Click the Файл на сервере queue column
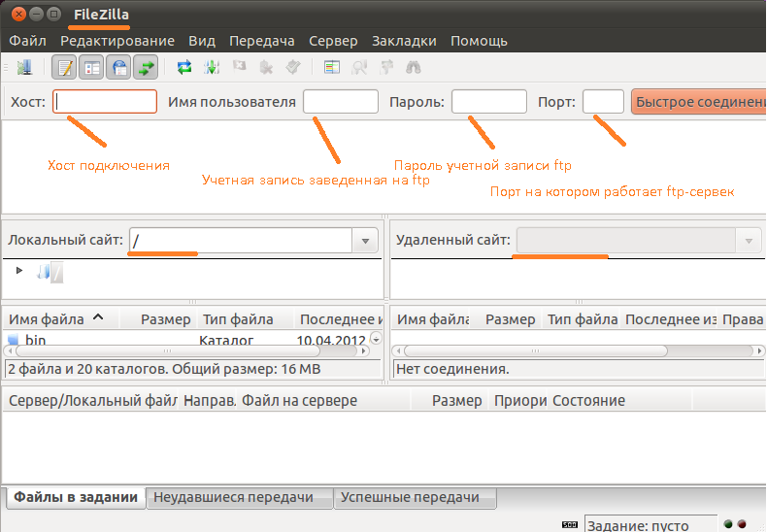Screen dimensions: 767x532 [323, 401]
